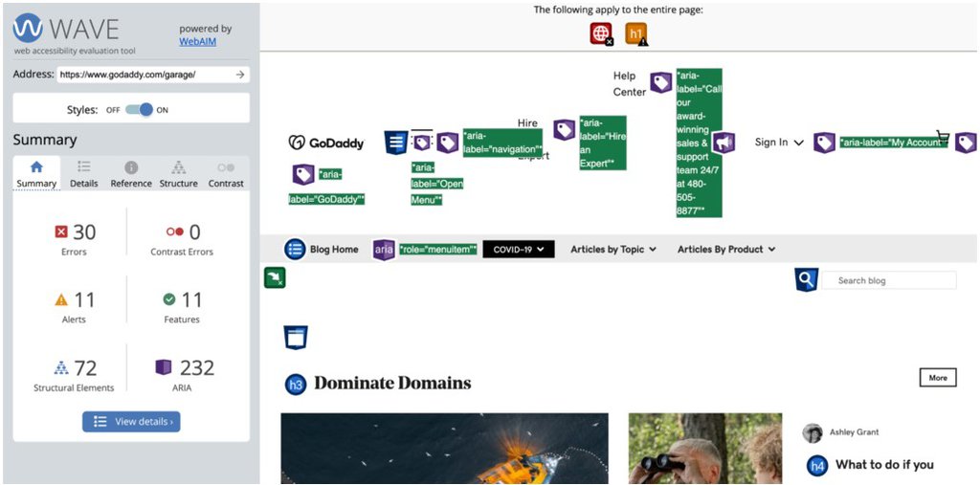Click the blue navigation structure icon near GoDaddy logo
This screenshot has height=485, width=980.
pyautogui.click(x=395, y=143)
